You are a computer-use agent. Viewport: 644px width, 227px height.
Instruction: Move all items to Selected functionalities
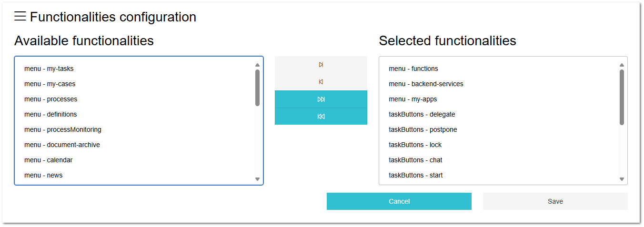click(x=321, y=99)
